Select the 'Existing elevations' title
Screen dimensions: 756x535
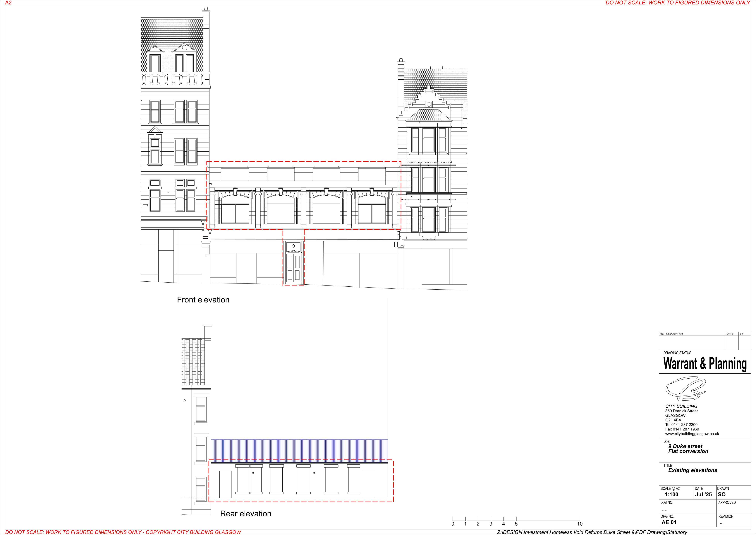[693, 470]
